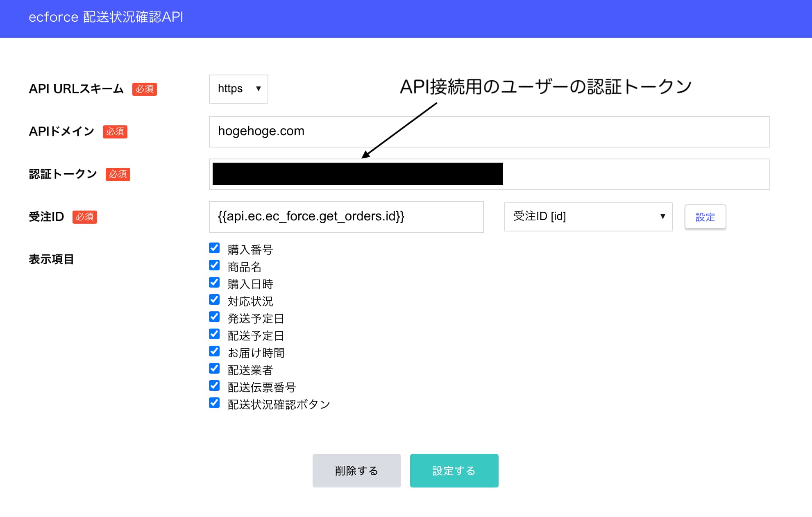Viewport: 812px width, 517px height.
Task: Click the 発送予定日 label text
Action: coord(256,319)
